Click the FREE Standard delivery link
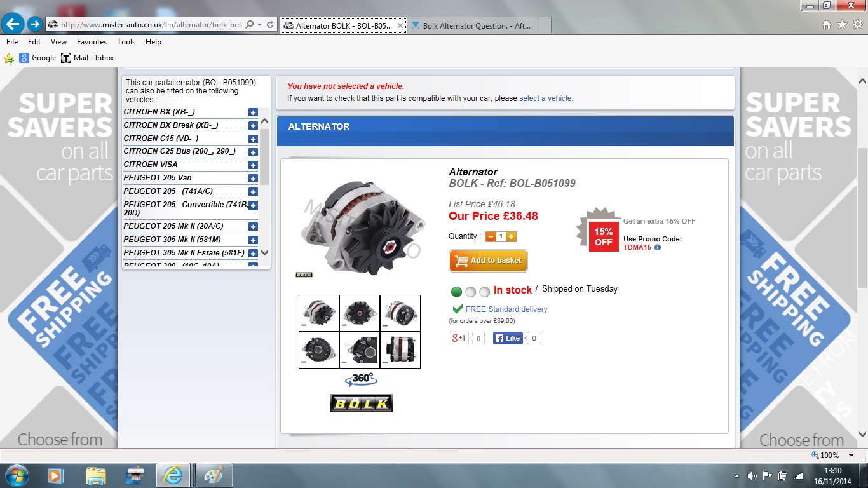868x488 pixels. point(506,309)
